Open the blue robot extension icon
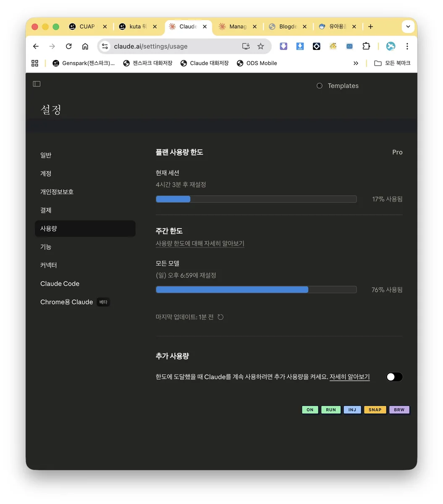Image resolution: width=443 pixels, height=504 pixels. click(x=349, y=46)
